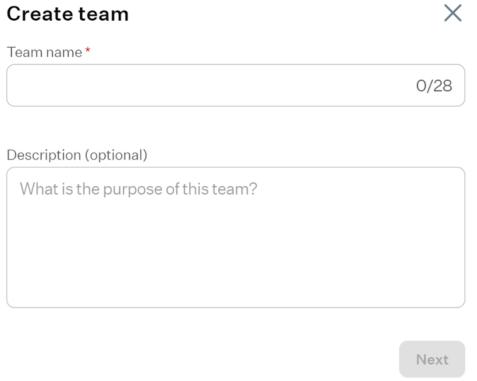Click the name field beside the counter
477x381 pixels.
(383, 85)
